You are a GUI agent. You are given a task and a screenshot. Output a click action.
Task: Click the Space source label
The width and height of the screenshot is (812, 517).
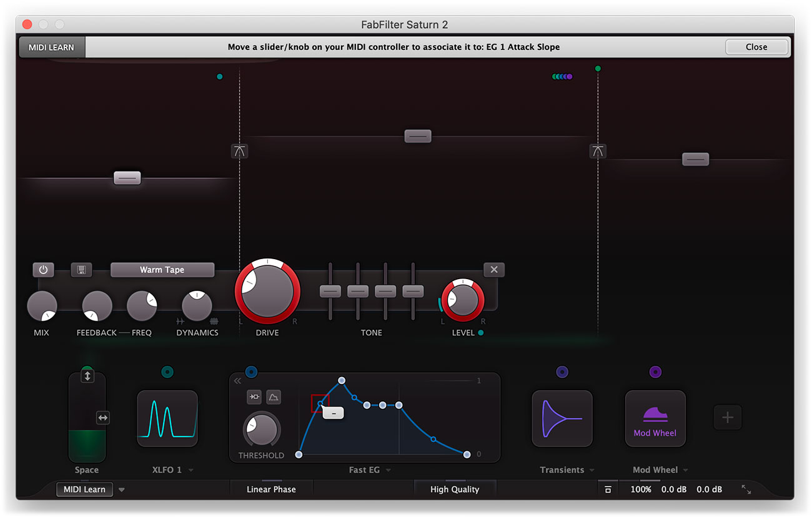click(x=87, y=470)
